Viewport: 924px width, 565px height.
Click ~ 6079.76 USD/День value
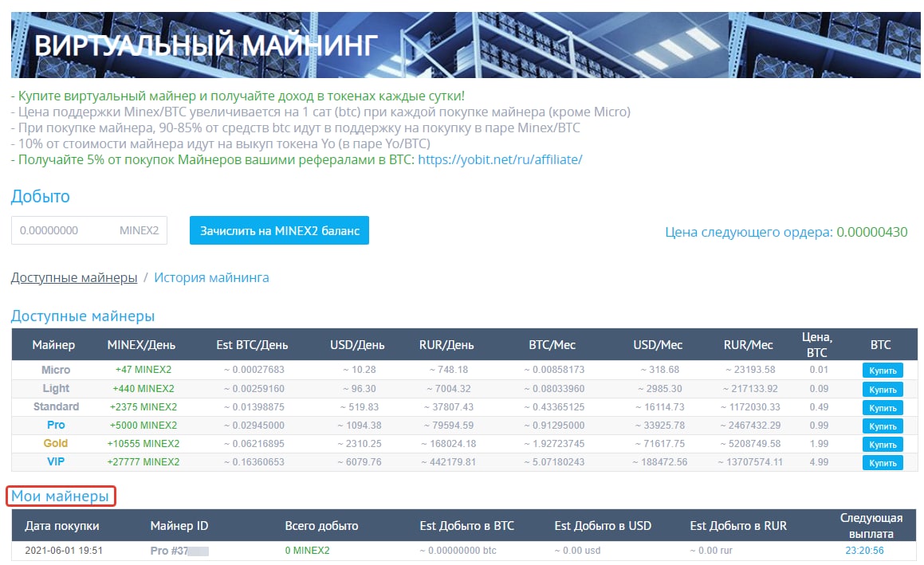pyautogui.click(x=360, y=462)
